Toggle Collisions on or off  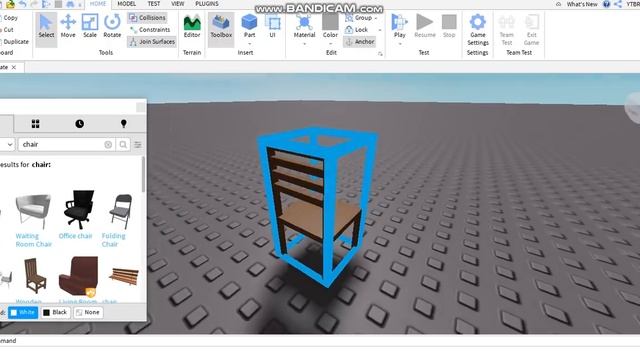coord(148,18)
